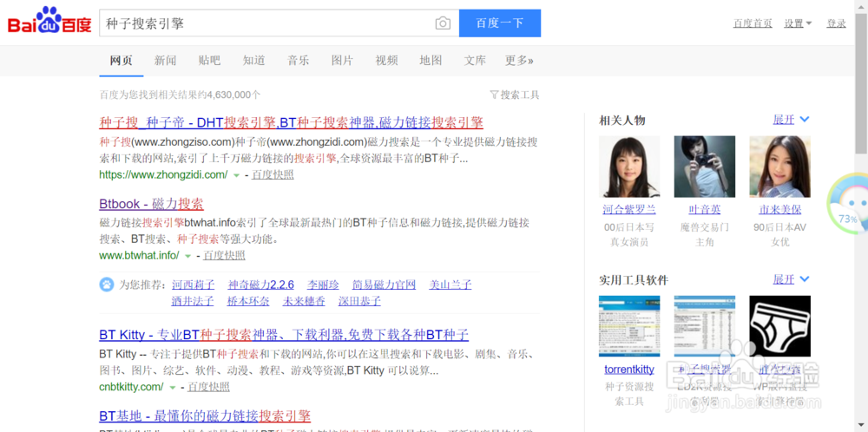
Task: Open the BT基地 result title
Action: pos(205,416)
